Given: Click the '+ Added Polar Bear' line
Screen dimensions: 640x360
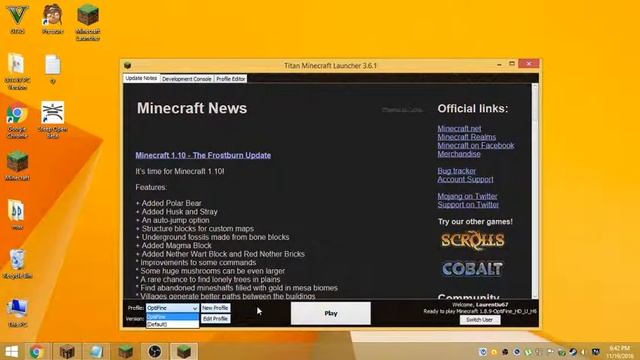Looking at the screenshot, I should click(x=169, y=203).
